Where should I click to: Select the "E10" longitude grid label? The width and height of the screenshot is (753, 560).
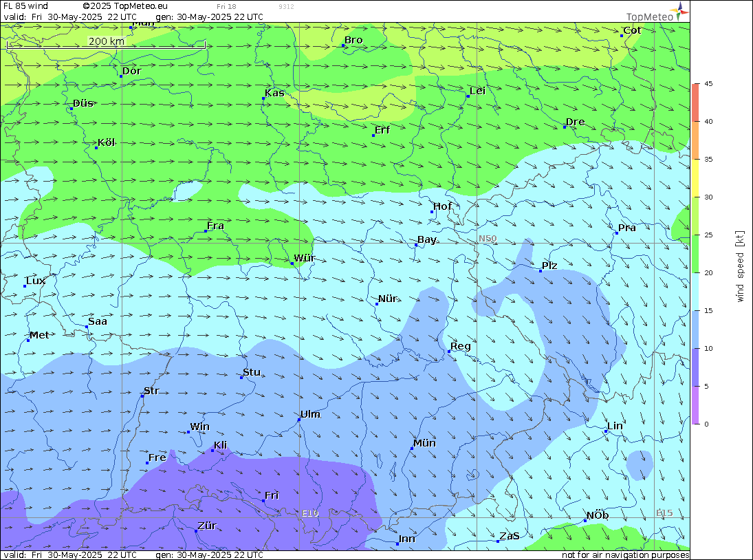310,513
